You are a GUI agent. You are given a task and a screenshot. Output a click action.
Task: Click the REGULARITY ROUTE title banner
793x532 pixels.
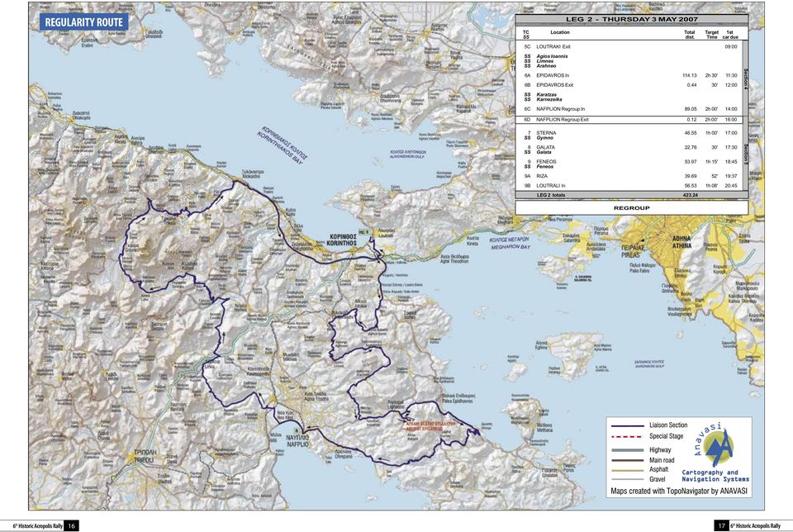click(x=84, y=22)
